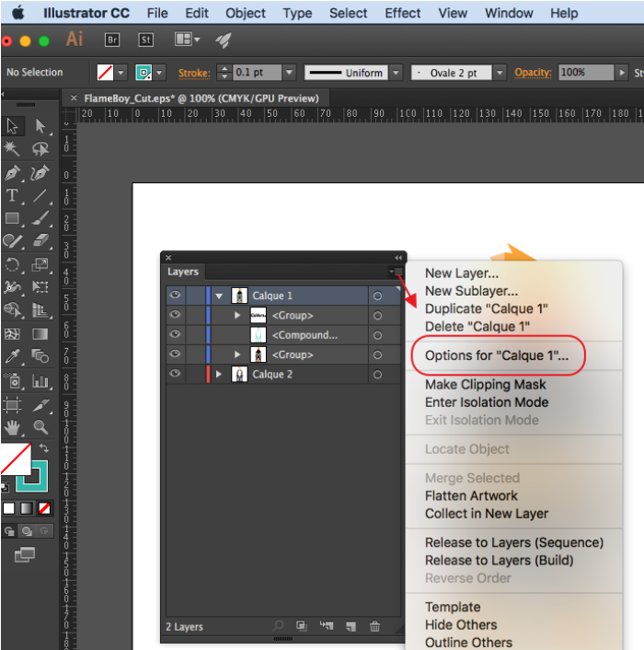Click Create New Layer icon in Layers panel

351,626
